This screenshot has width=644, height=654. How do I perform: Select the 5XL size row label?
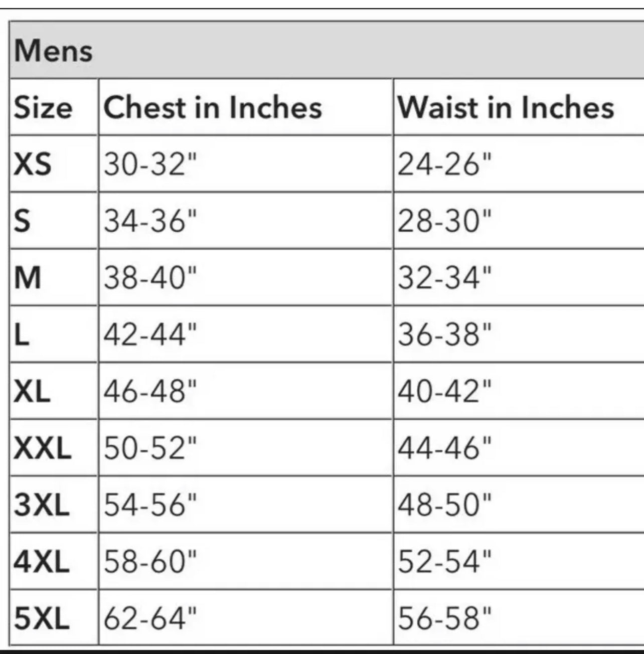(42, 618)
